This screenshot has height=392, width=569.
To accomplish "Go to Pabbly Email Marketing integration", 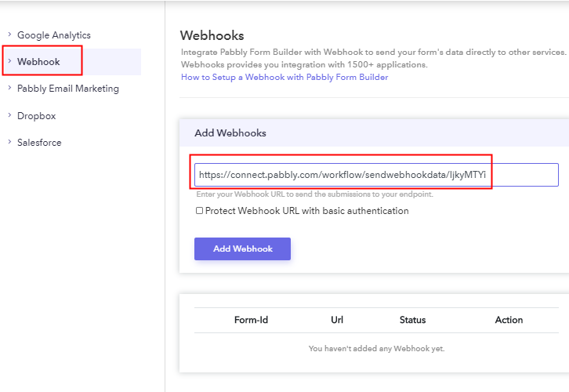I will click(68, 89).
